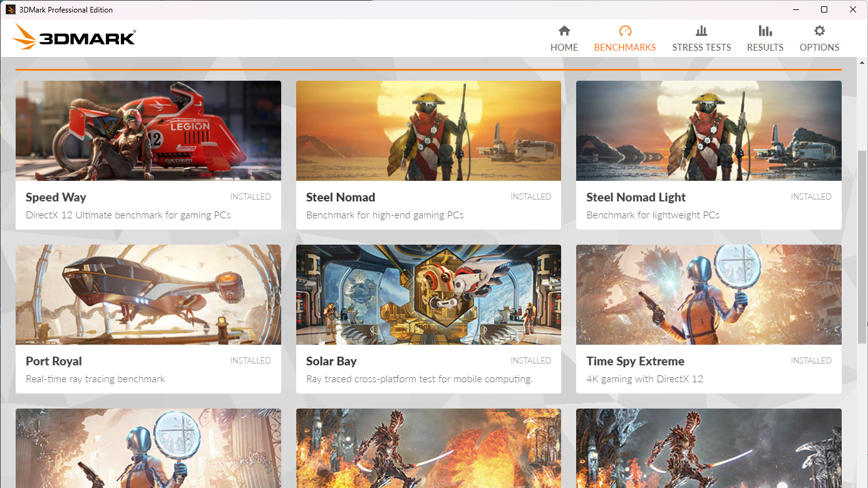The image size is (868, 488).
Task: Go to the STRESS TESTS tab
Action: pos(701,47)
